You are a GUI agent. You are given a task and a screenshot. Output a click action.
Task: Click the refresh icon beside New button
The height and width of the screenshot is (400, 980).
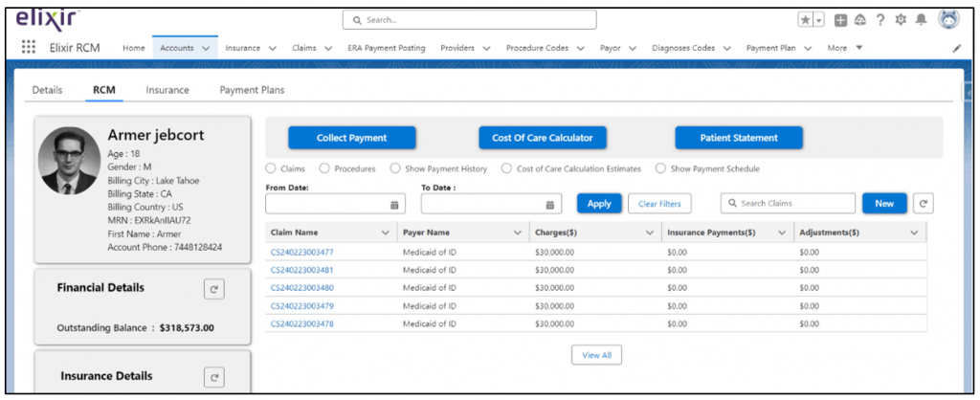923,204
